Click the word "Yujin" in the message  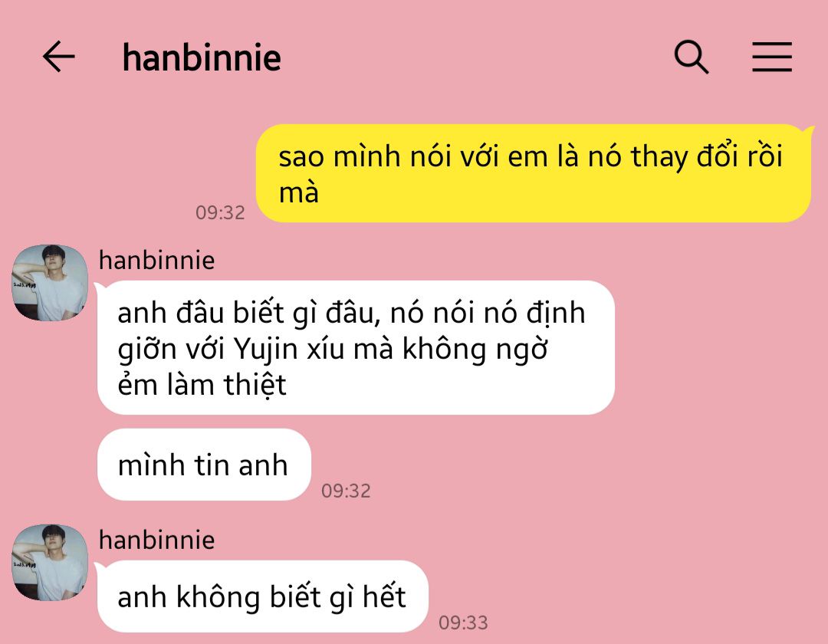(x=265, y=350)
